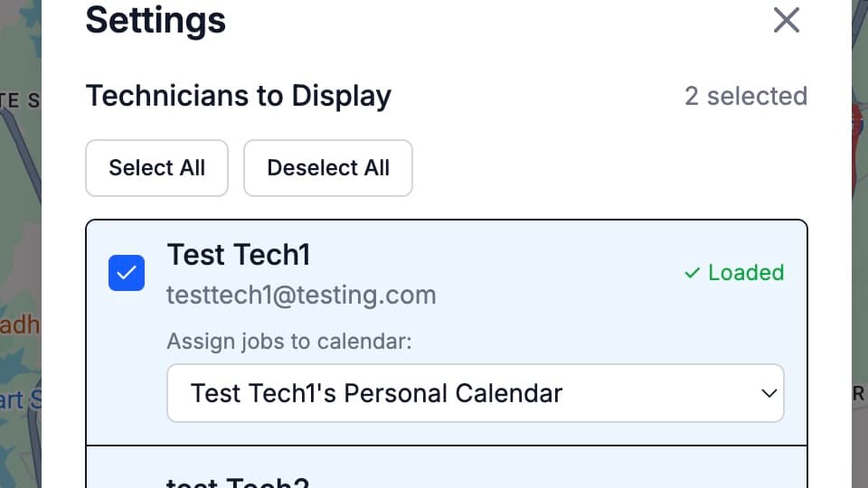868x488 pixels.
Task: Open the Test Tech1's Personal Calendar dropdown
Action: [x=475, y=393]
